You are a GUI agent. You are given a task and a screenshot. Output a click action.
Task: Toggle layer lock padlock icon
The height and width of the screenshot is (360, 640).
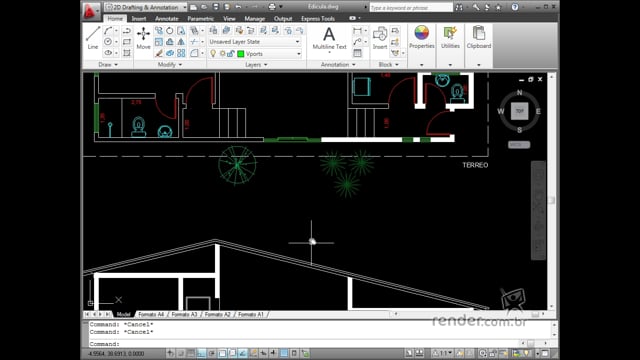231,53
